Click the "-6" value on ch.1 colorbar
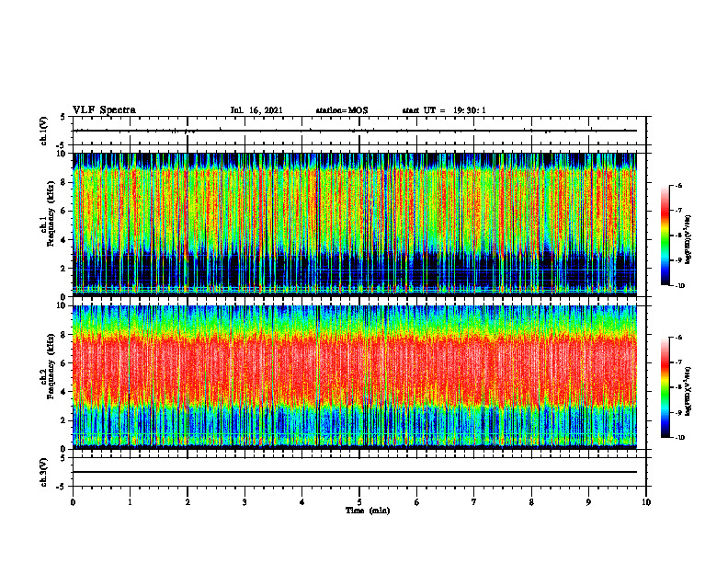This screenshot has width=728, height=563. (678, 186)
